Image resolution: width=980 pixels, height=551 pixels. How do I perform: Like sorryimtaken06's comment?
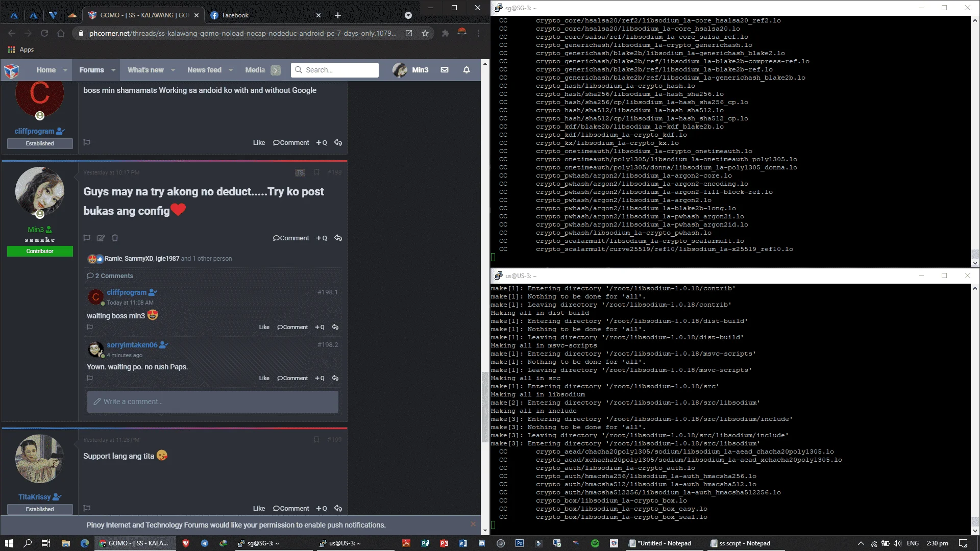(264, 378)
